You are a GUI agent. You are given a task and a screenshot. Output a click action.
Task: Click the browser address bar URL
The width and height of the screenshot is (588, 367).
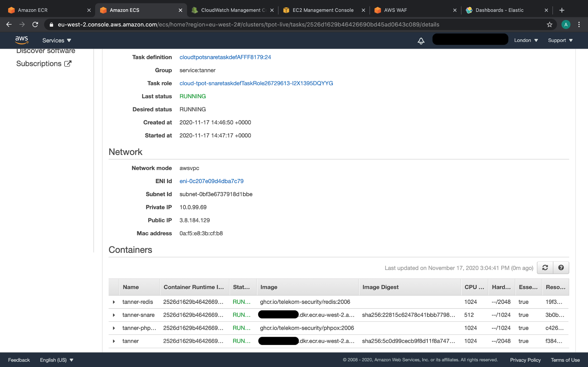pyautogui.click(x=249, y=25)
